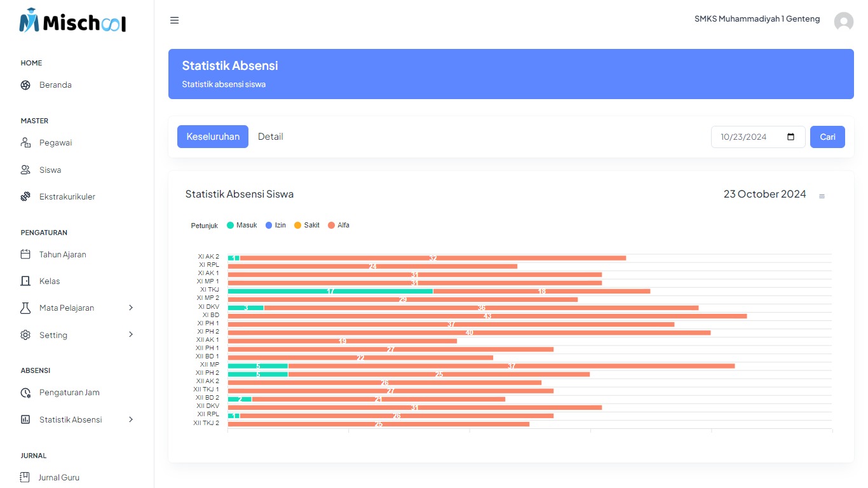
Task: Select the Ekstrakurikuler sidebar icon
Action: (25, 197)
